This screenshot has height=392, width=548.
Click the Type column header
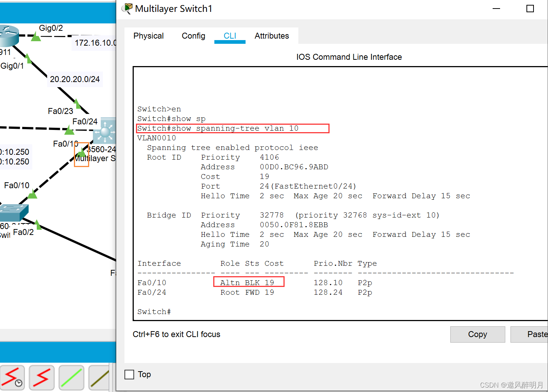tap(367, 264)
